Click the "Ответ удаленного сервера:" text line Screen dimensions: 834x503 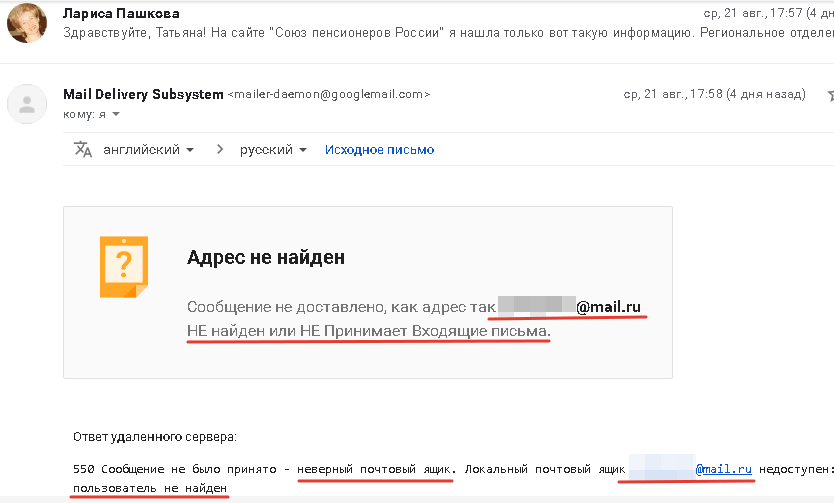point(154,437)
